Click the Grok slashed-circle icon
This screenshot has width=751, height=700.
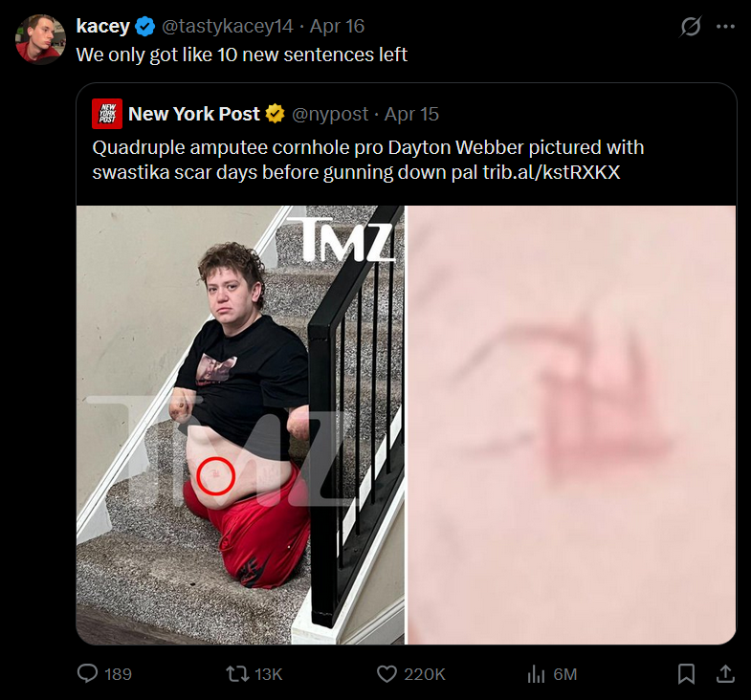pos(691,27)
